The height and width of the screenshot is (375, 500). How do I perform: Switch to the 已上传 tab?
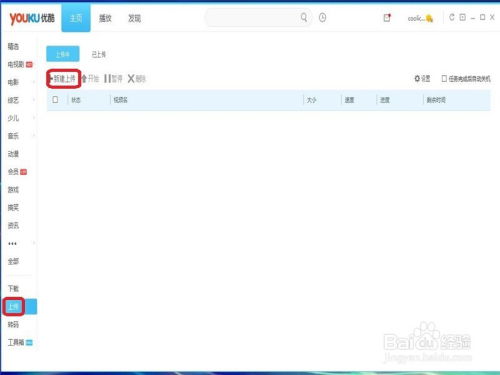[99, 54]
